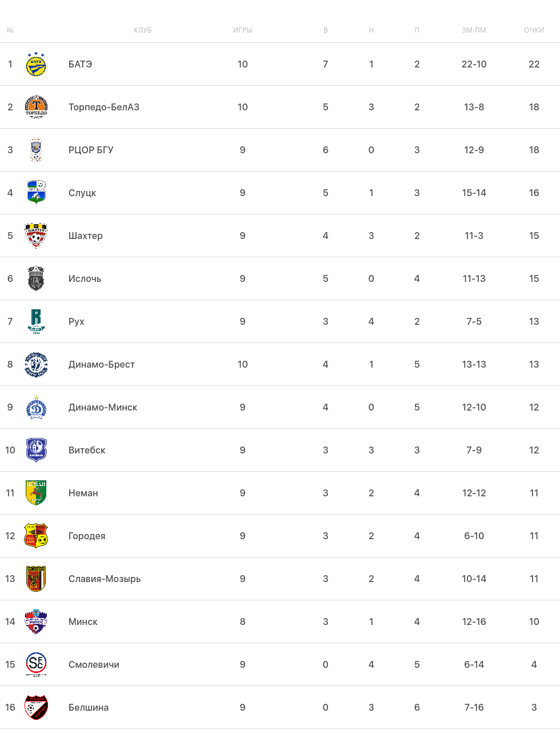This screenshot has width=560, height=733.
Task: Open the Славия-Мозырь team link
Action: [x=105, y=579]
